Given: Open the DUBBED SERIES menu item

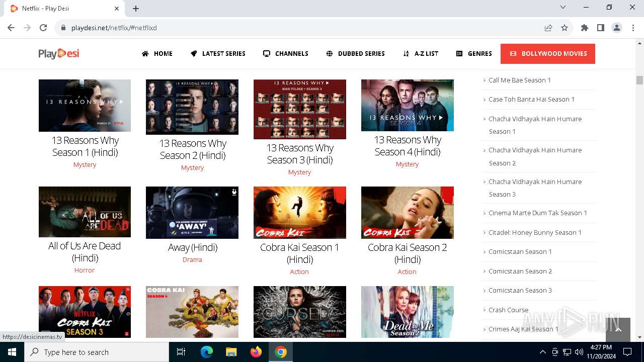Looking at the screenshot, I should pos(355,53).
